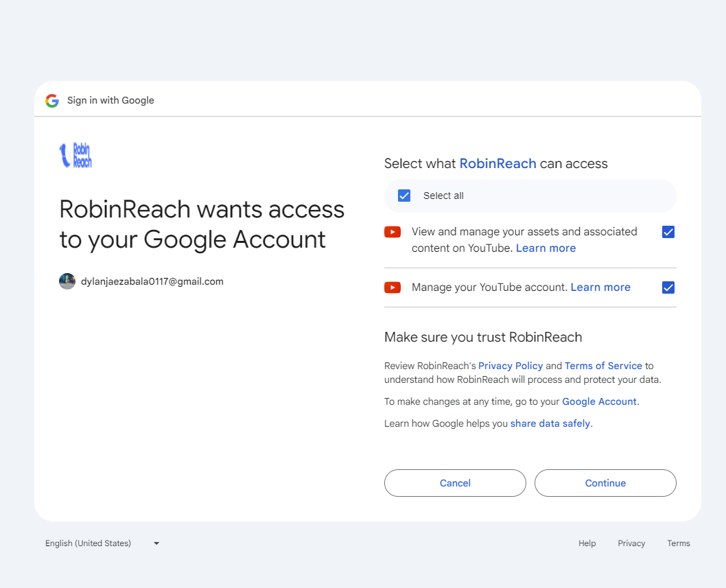
Task: Click the 'RobinReach wants access' headline
Action: [x=202, y=224]
